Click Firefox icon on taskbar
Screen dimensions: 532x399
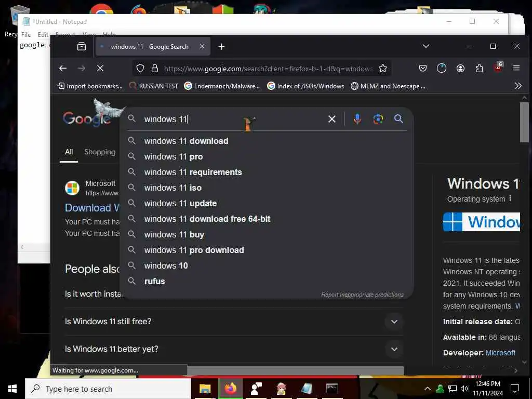coord(230,389)
